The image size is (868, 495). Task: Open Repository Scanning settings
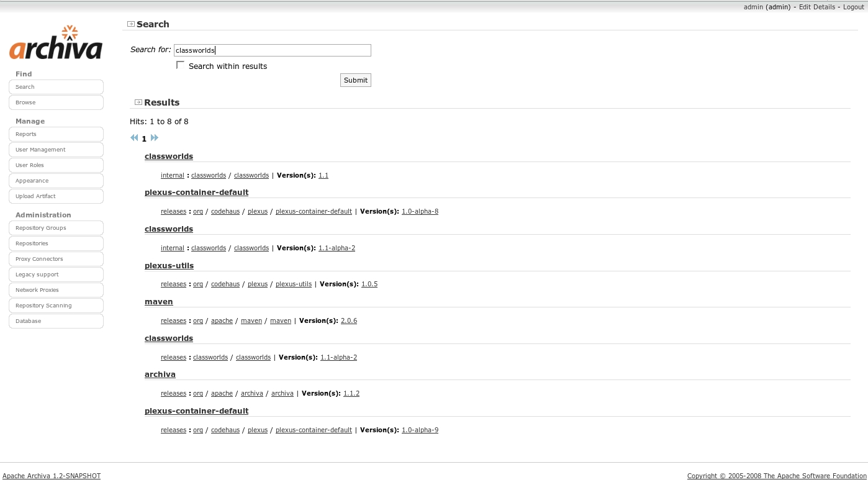(x=56, y=306)
